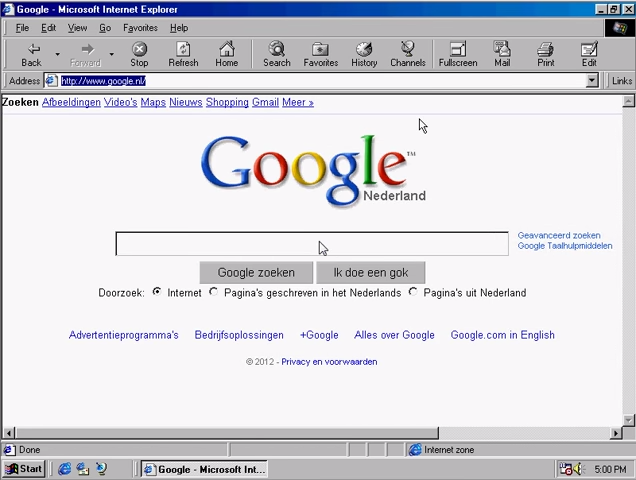Click the 5:00 PM system clock
The width and height of the screenshot is (636, 480).
pyautogui.click(x=610, y=469)
